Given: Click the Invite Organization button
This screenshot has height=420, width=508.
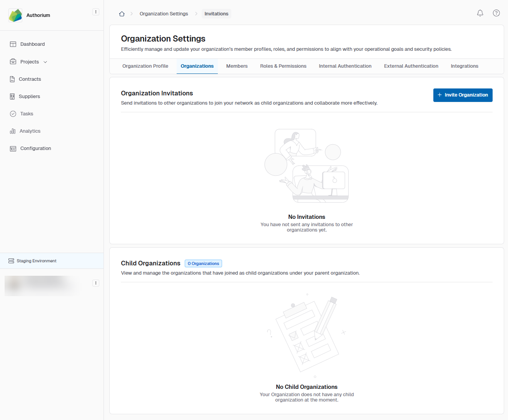Looking at the screenshot, I should point(463,95).
